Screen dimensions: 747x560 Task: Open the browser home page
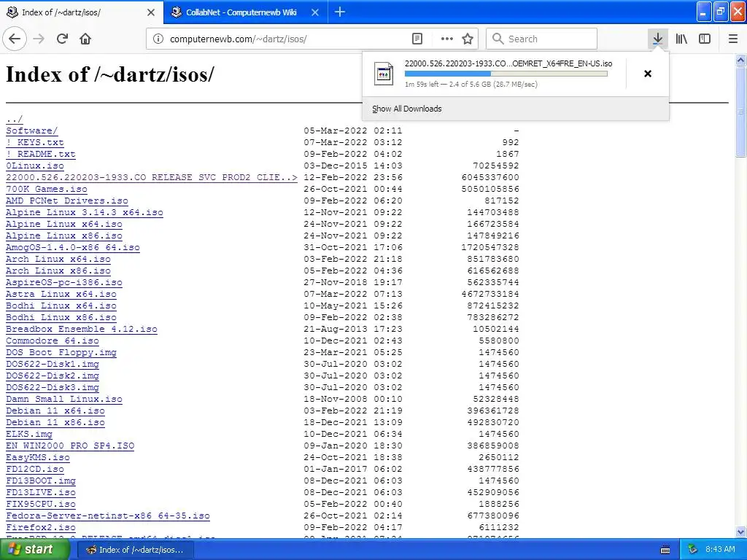click(85, 39)
